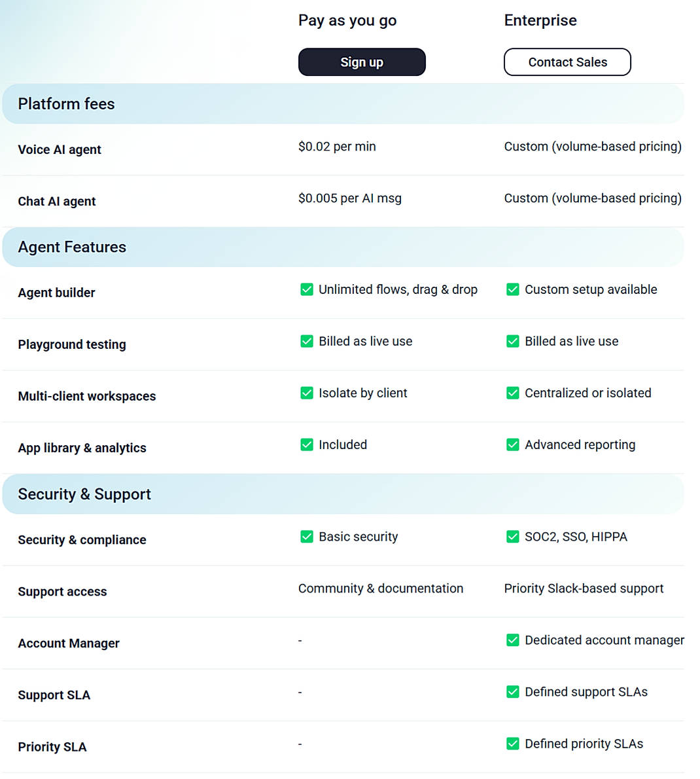The width and height of the screenshot is (700, 779).
Task: Select the Community & documentation text
Action: coord(381,589)
